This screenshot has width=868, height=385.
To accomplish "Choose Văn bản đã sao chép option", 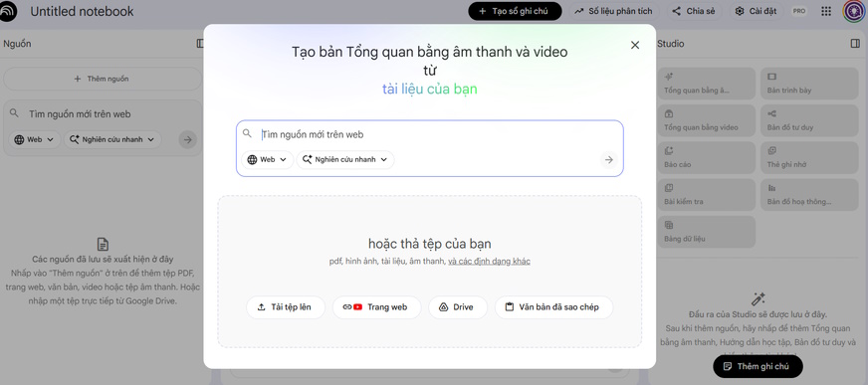I will pyautogui.click(x=553, y=307).
